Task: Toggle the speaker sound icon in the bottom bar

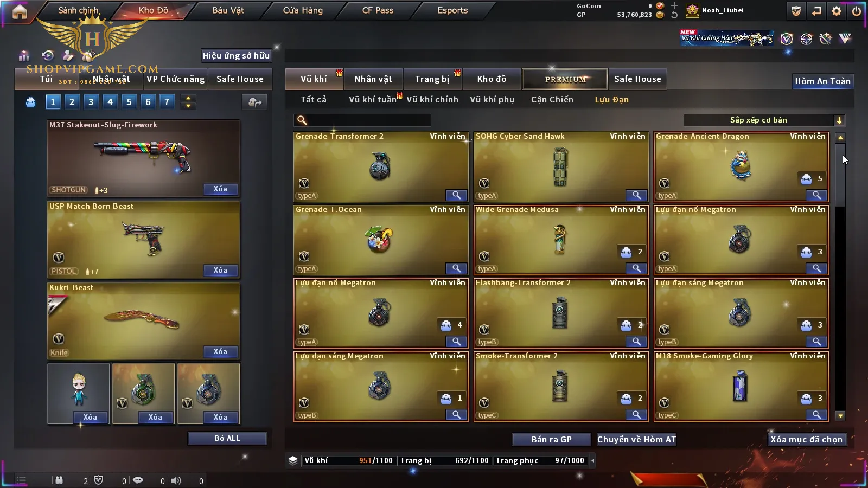Action: tap(176, 480)
